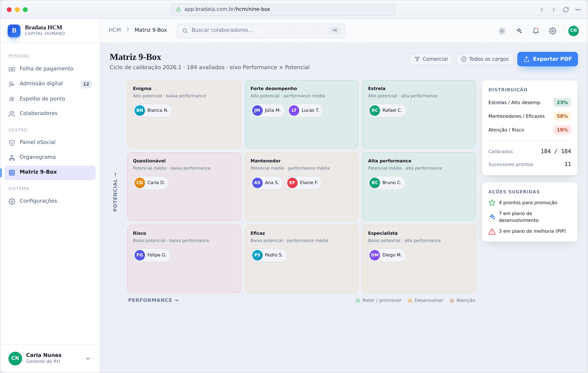588x373 pixels.
Task: Focus the Buscar colaboradores search field
Action: [x=261, y=31]
